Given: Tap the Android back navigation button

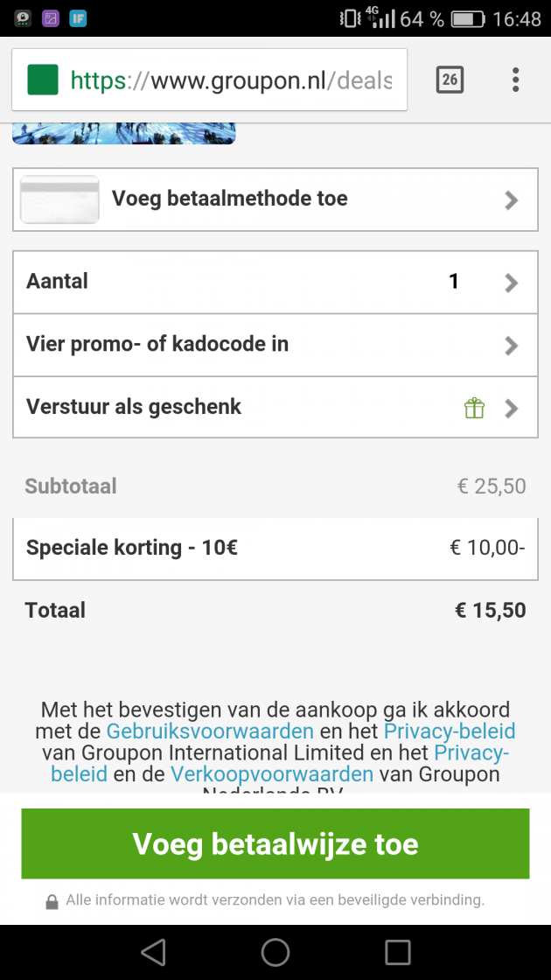Looking at the screenshot, I should (x=153, y=953).
